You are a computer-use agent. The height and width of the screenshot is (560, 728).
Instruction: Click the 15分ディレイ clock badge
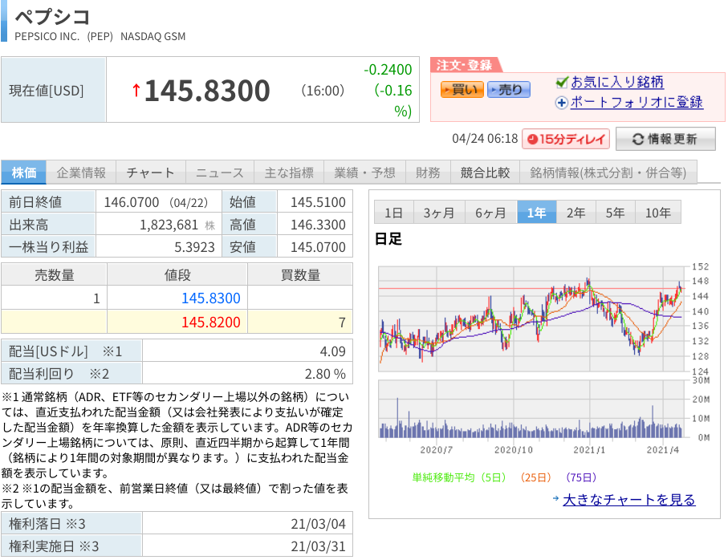566,139
